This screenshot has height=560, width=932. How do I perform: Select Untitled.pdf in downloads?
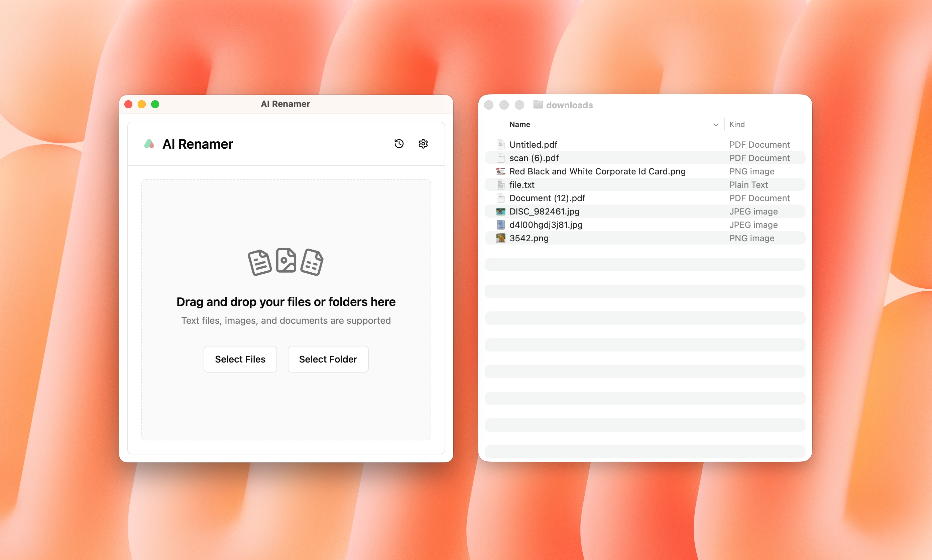(534, 144)
